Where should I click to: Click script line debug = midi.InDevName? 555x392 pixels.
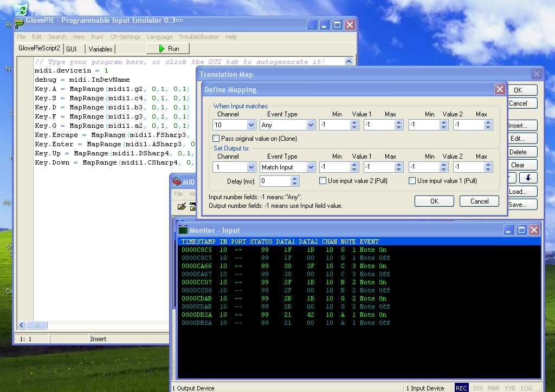(82, 80)
